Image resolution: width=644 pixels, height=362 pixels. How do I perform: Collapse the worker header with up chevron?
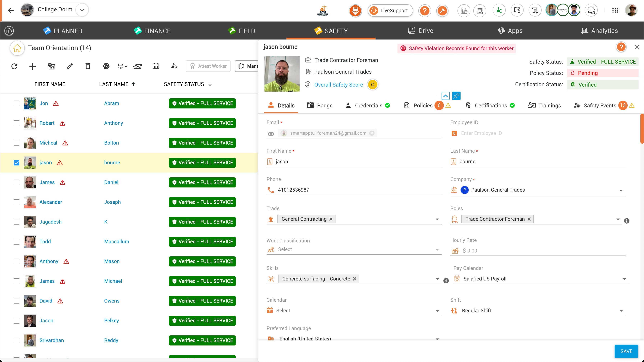tap(445, 96)
